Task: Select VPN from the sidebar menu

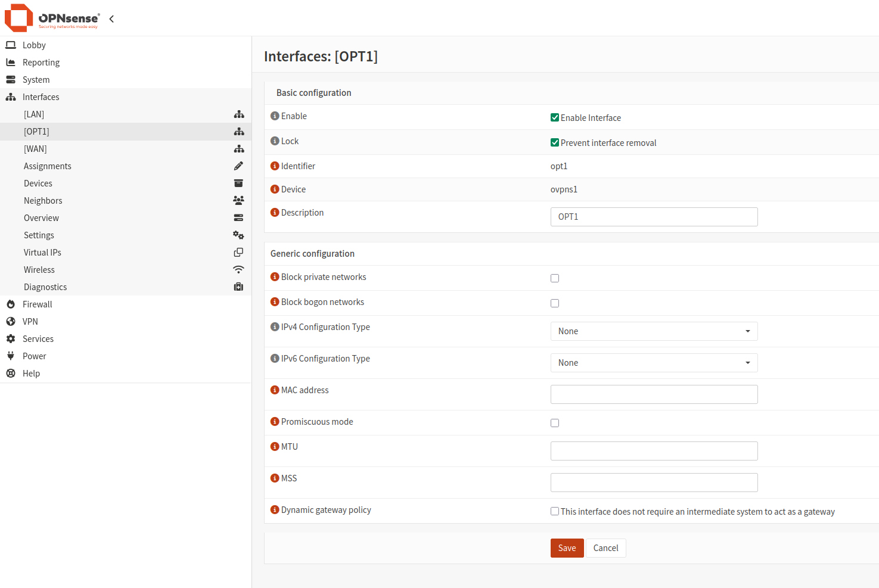Action: click(x=29, y=321)
